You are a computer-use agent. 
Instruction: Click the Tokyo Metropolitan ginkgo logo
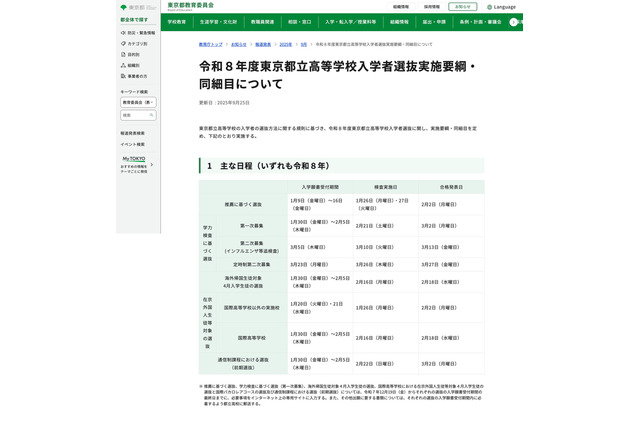tap(124, 7)
